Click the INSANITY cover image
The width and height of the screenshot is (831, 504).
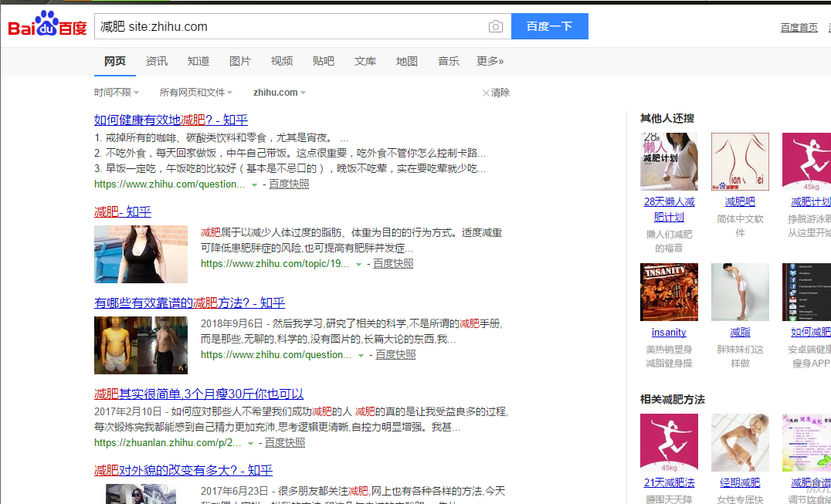tap(669, 293)
